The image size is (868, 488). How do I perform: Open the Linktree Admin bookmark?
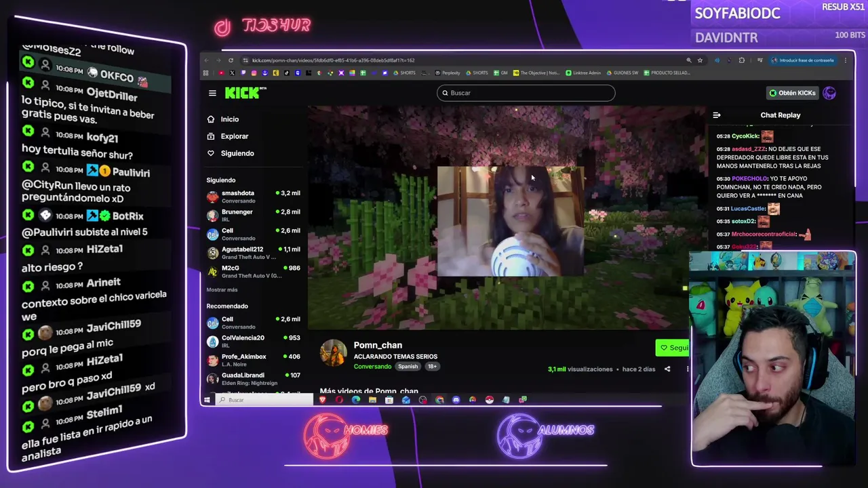tap(584, 73)
